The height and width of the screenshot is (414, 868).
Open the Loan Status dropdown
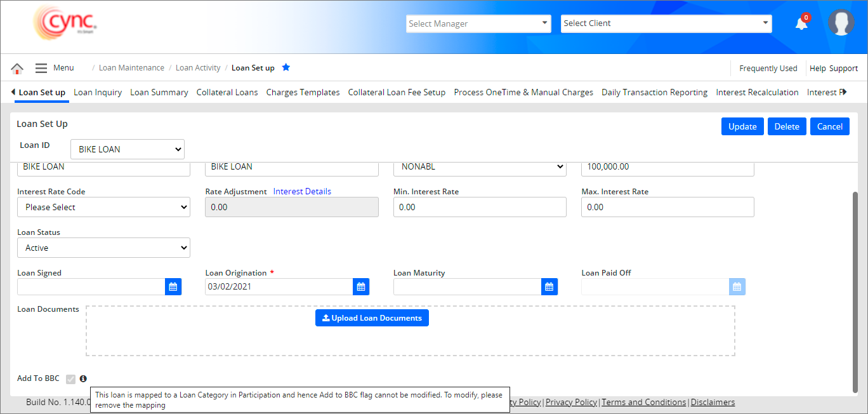point(103,248)
